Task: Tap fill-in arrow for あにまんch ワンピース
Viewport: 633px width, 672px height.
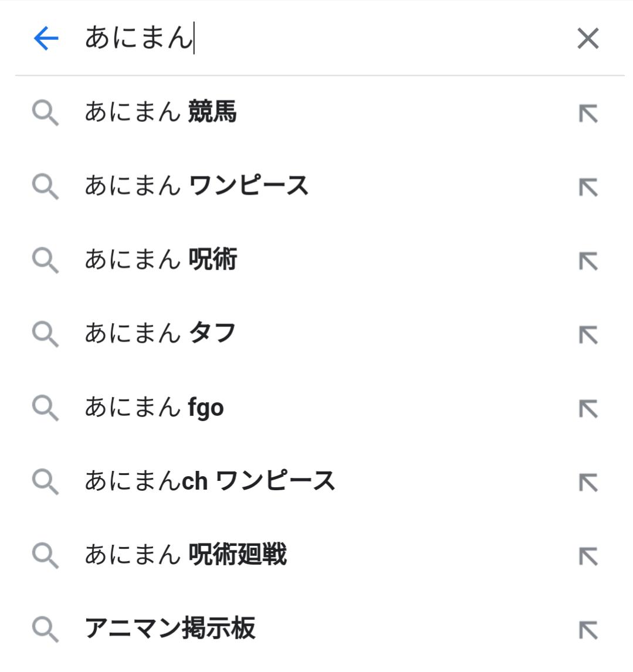Action: (x=588, y=483)
